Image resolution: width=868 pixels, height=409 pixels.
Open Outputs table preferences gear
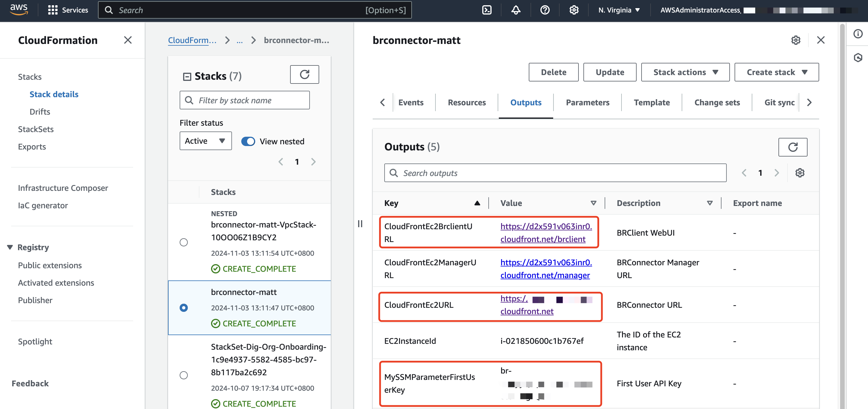pyautogui.click(x=800, y=173)
